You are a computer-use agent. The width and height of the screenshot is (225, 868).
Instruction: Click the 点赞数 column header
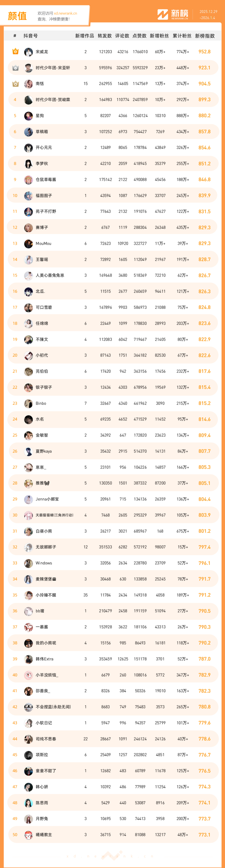[139, 36]
